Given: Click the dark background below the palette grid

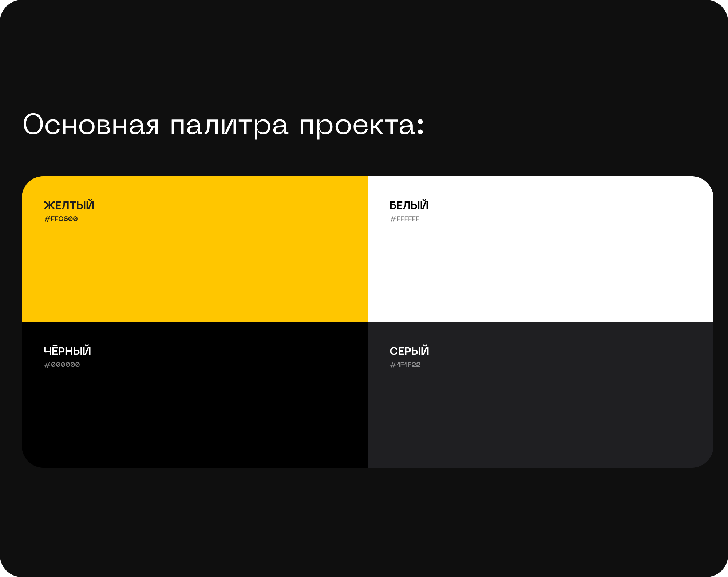Looking at the screenshot, I should (364, 517).
